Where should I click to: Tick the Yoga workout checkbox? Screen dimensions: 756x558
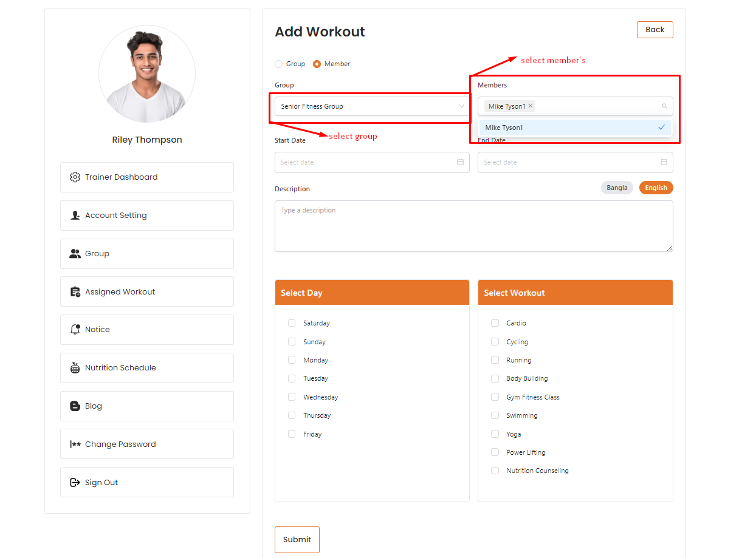click(495, 434)
